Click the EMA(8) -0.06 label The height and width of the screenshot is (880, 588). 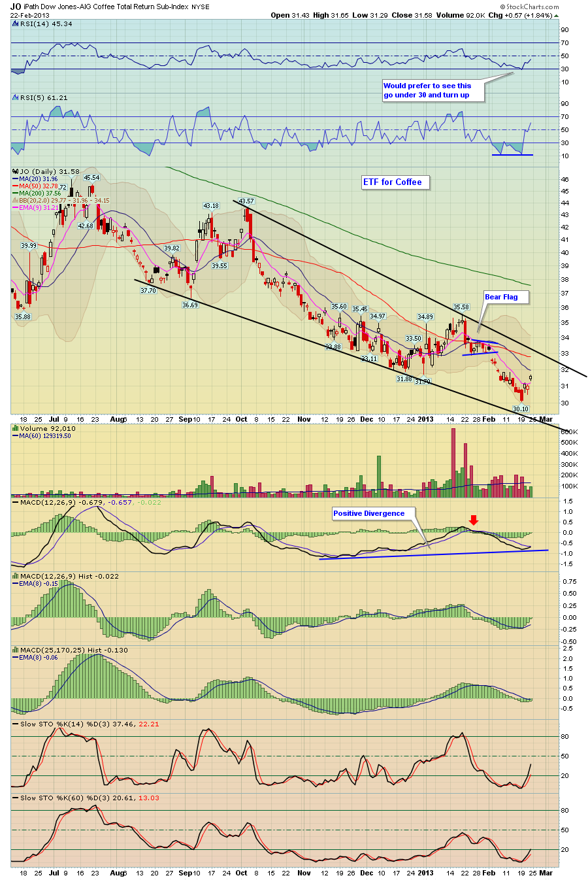coord(39,657)
